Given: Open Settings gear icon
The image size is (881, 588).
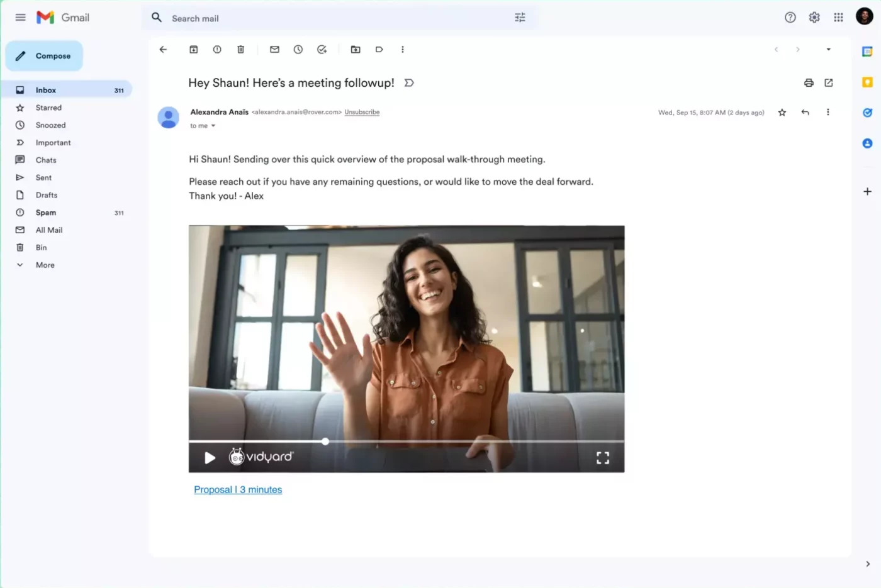Looking at the screenshot, I should [814, 18].
